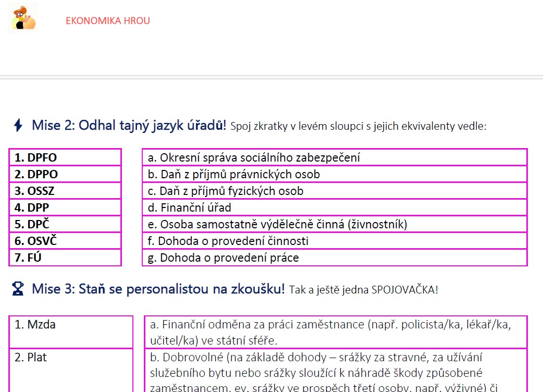543x392 pixels.
Task: Choose answer 'f. Dohoda o provedení činnosti'
Action: pos(335,241)
